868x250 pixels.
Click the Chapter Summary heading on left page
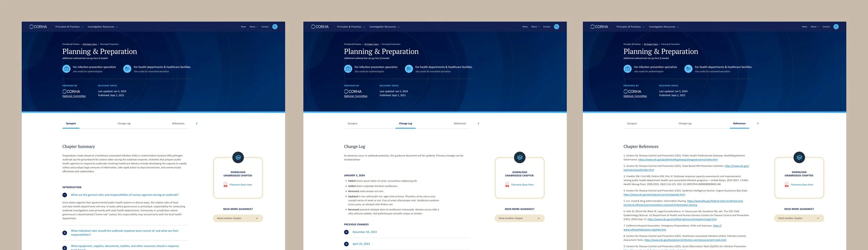[78, 147]
